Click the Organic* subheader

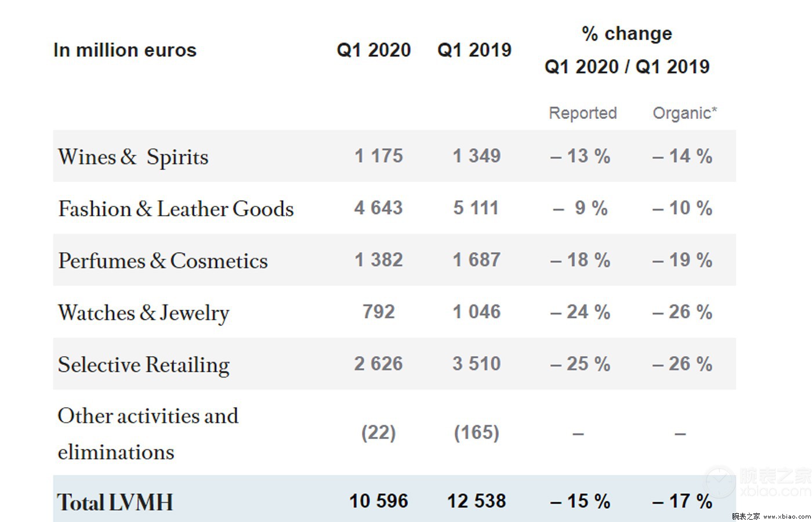click(685, 113)
